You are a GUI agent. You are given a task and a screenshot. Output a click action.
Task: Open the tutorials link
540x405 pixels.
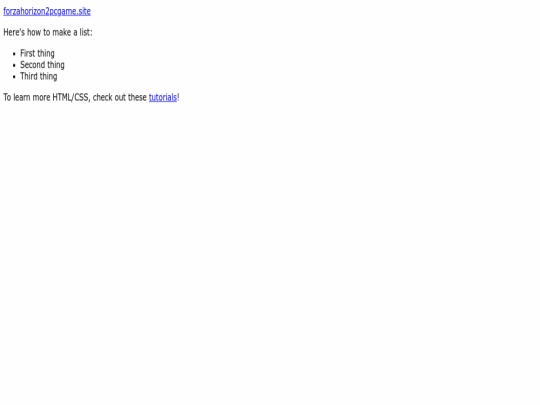click(x=163, y=97)
